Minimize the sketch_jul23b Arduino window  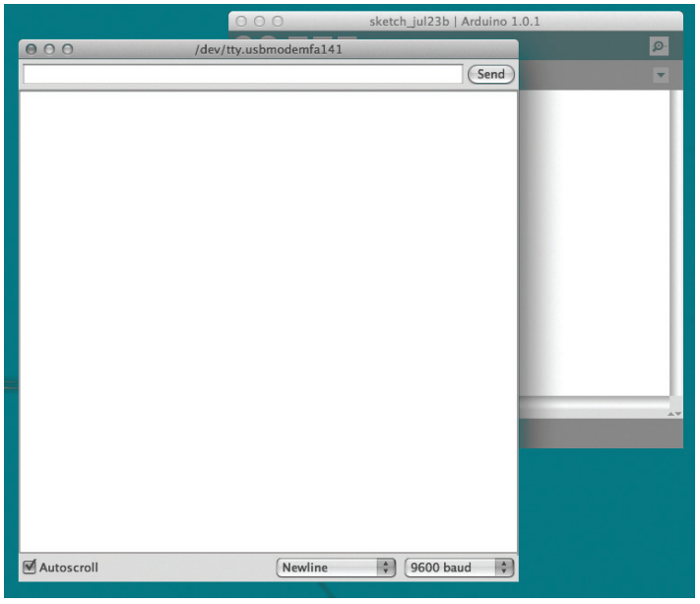(x=259, y=21)
